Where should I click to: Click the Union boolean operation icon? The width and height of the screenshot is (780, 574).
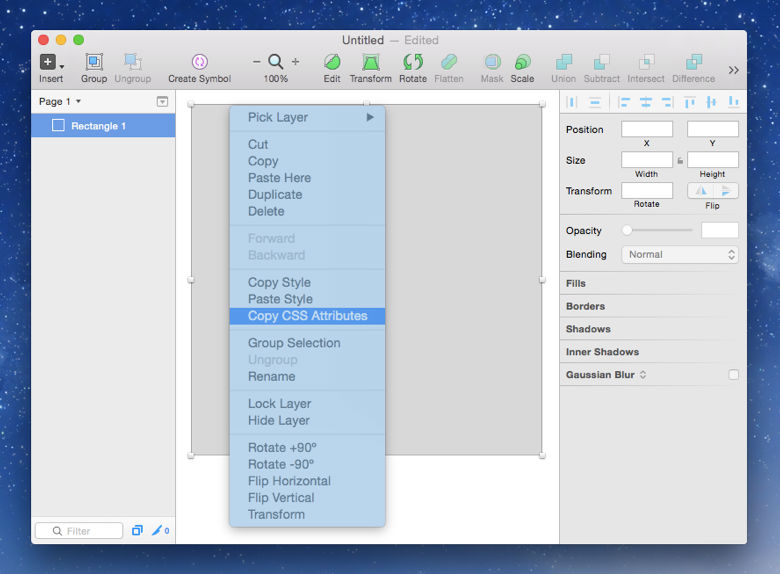563,62
